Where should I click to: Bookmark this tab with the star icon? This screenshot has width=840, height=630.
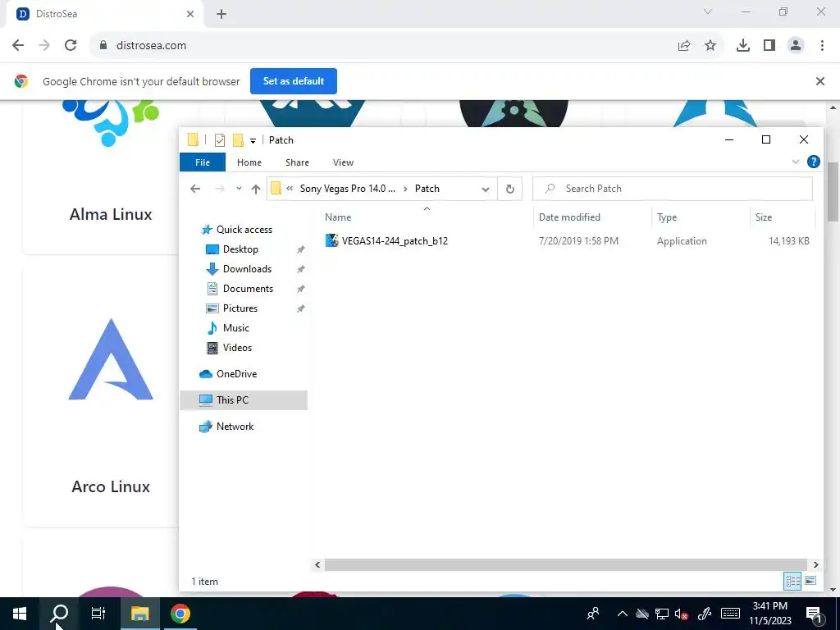[x=710, y=46]
